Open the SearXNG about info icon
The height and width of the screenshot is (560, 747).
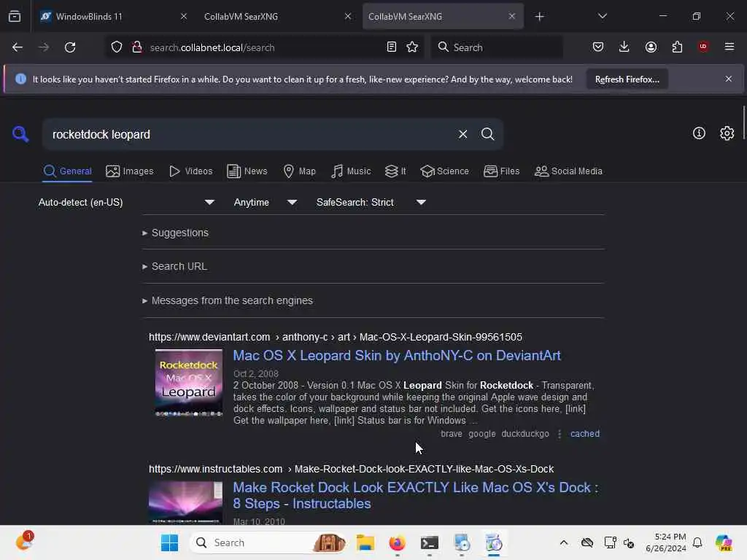tap(699, 133)
